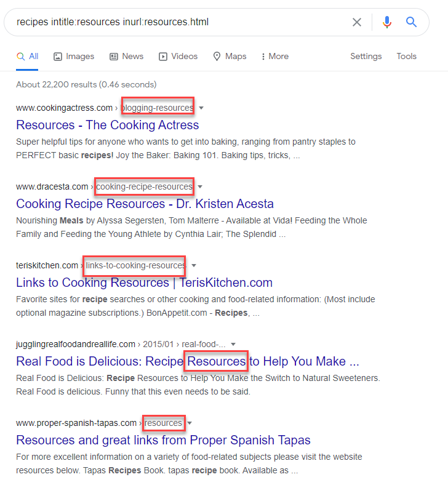Click snippet starting 'For more excellent information'
Image resolution: width=448 pixels, height=493 pixels.
[189, 463]
